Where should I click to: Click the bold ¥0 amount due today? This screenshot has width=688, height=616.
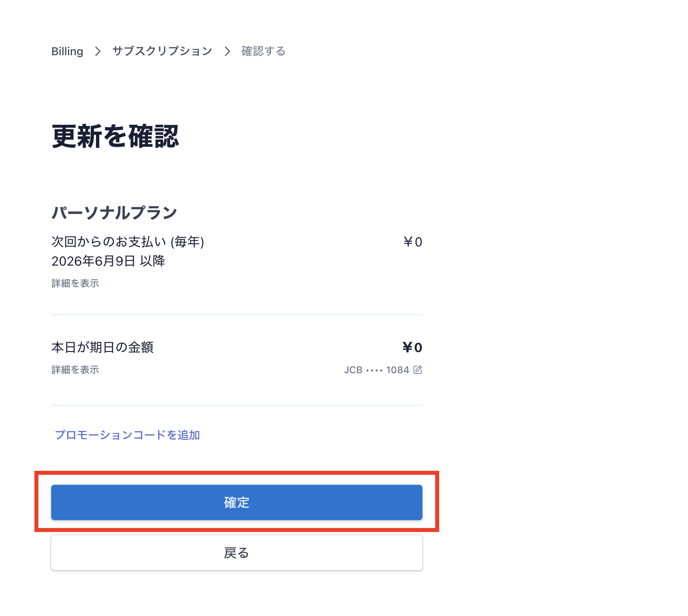tap(412, 347)
